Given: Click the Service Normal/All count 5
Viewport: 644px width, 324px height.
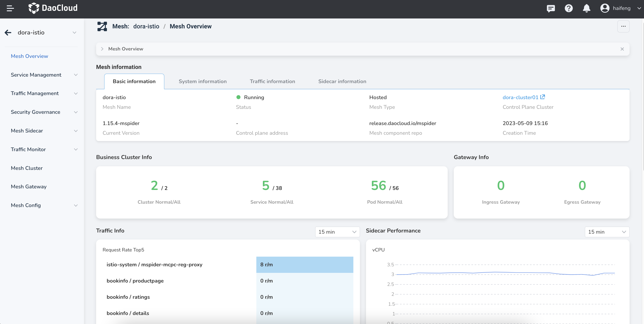Looking at the screenshot, I should click(x=266, y=185).
